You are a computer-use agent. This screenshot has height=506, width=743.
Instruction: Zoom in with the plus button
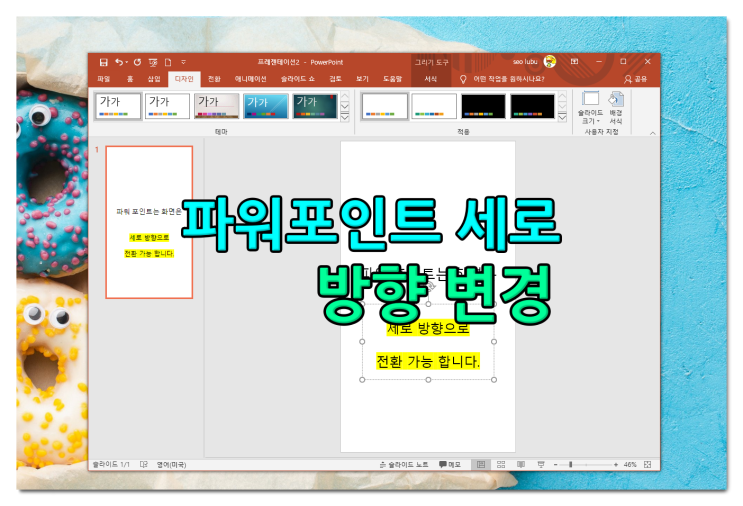(x=616, y=465)
